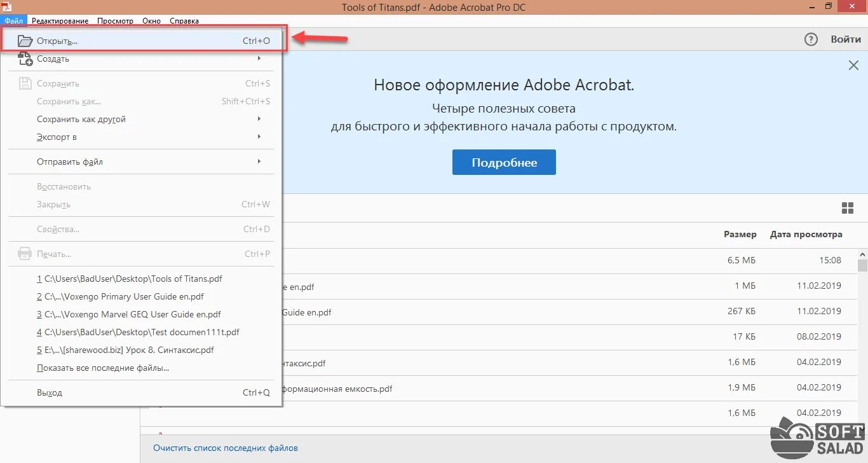
Task: Click the 267 КБ size cell
Action: [x=742, y=311]
